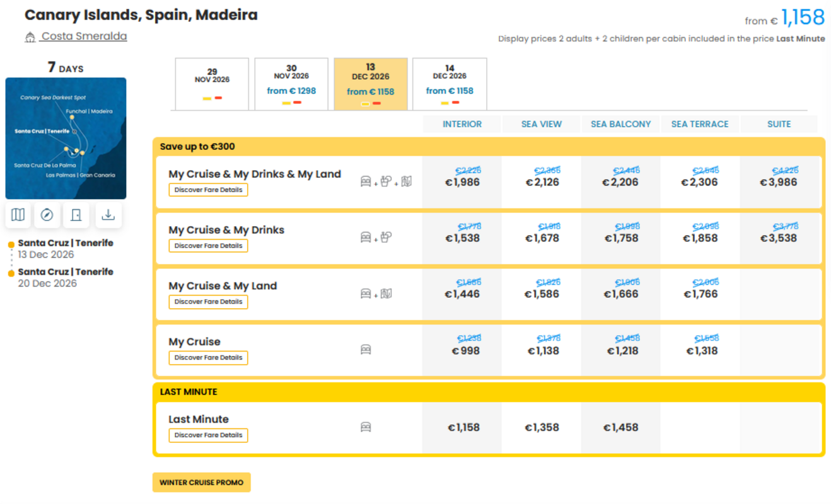The width and height of the screenshot is (831, 504).
Task: Select the €1,666 Sea Balcony fare
Action: pos(621,294)
